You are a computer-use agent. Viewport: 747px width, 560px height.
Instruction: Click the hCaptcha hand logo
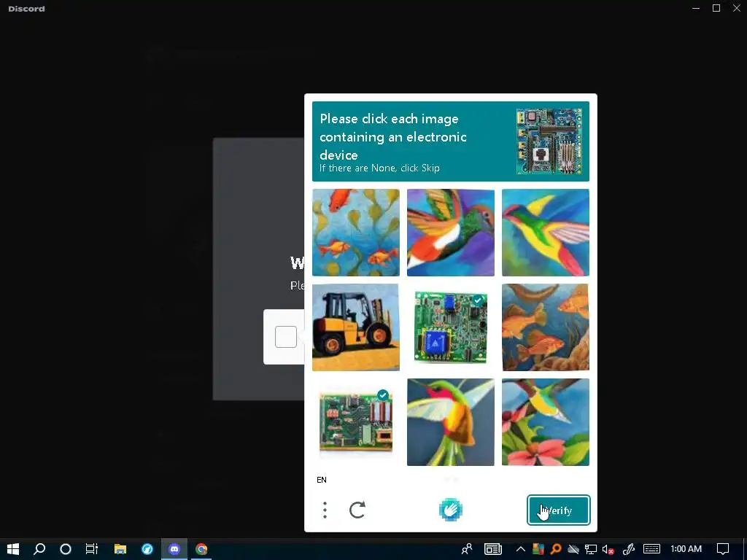click(450, 510)
